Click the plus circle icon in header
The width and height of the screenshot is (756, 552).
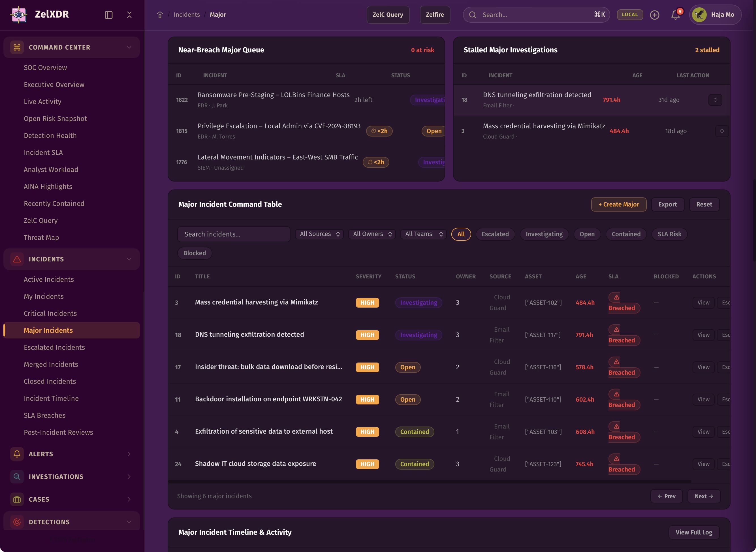654,15
